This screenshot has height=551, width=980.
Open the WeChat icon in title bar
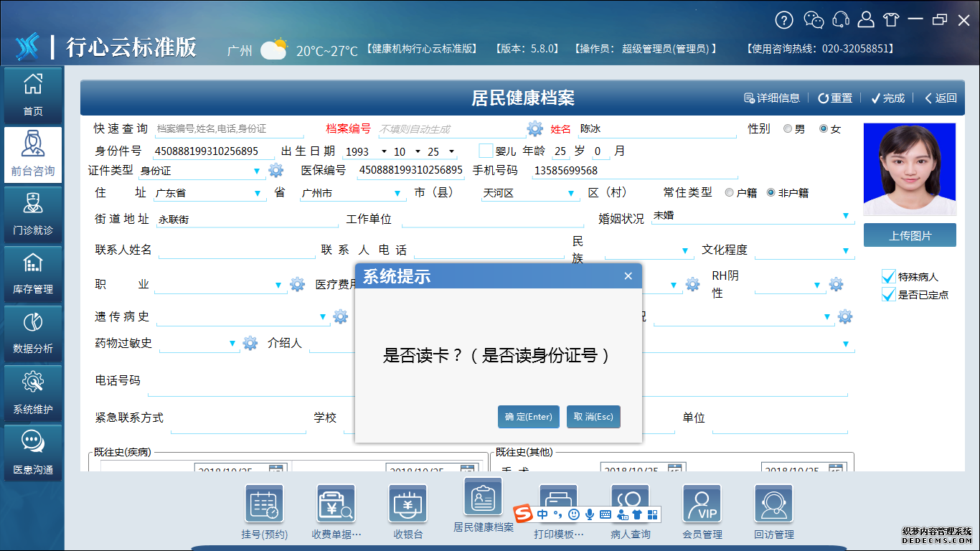tap(814, 20)
